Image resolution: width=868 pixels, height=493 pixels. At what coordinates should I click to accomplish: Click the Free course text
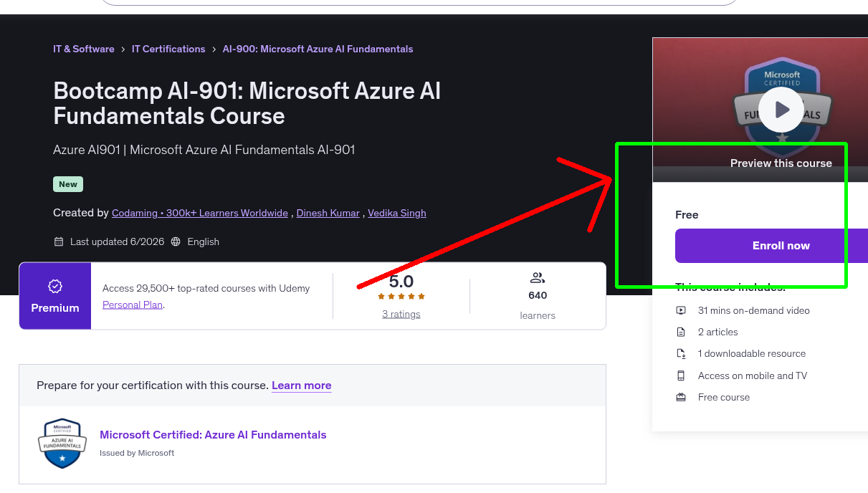(x=724, y=397)
